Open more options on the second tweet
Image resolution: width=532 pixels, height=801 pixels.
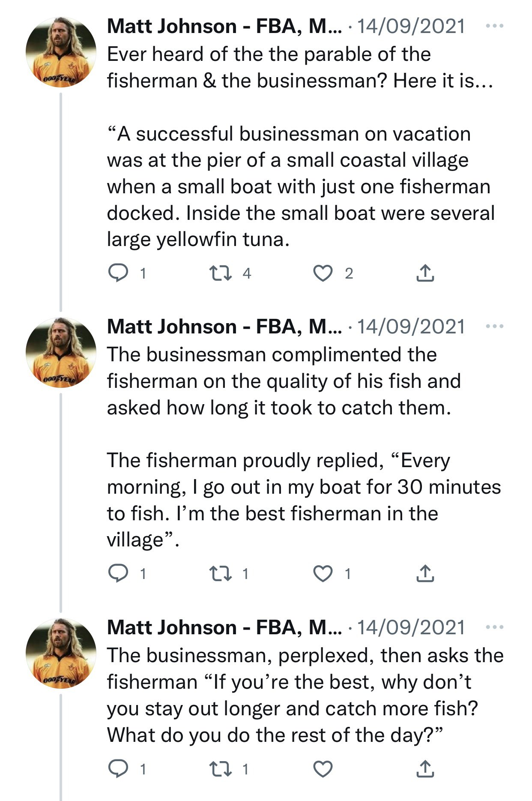point(495,327)
